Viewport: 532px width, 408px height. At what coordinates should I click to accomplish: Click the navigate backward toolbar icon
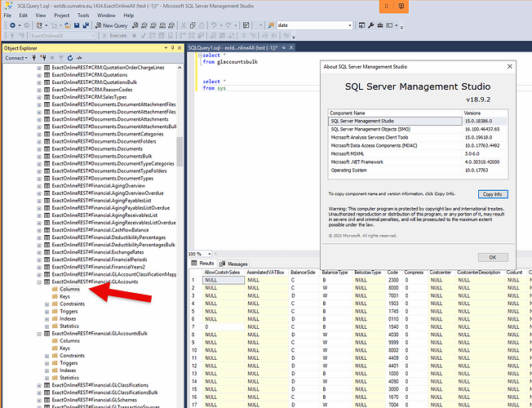tap(12, 25)
